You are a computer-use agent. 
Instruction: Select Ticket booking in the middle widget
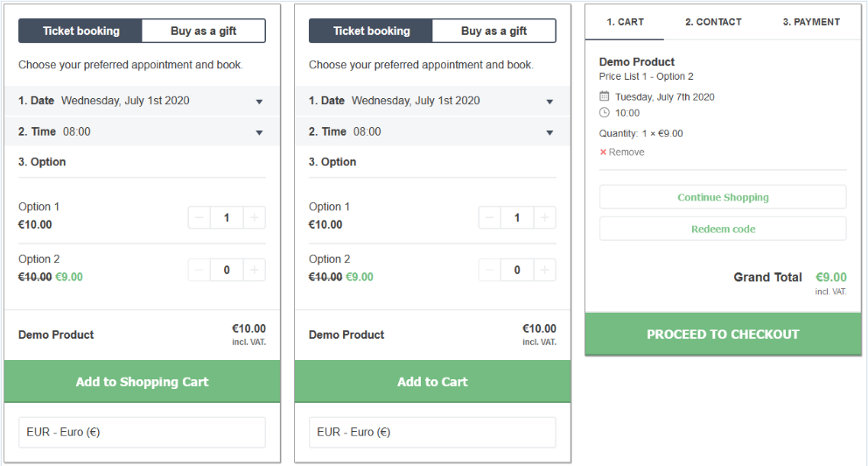click(371, 31)
